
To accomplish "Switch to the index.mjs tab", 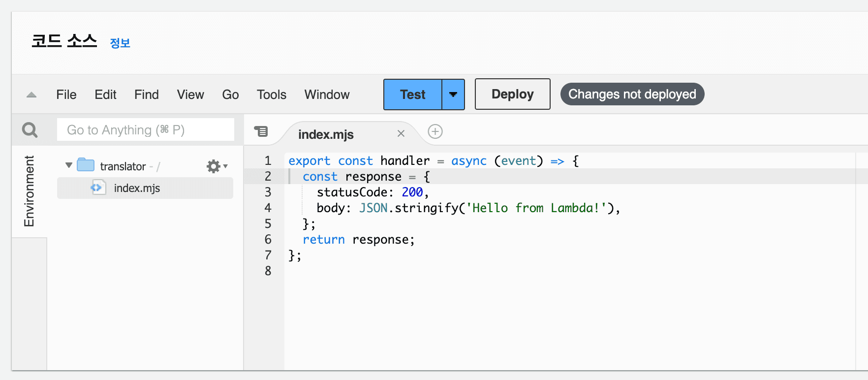I will pos(326,134).
